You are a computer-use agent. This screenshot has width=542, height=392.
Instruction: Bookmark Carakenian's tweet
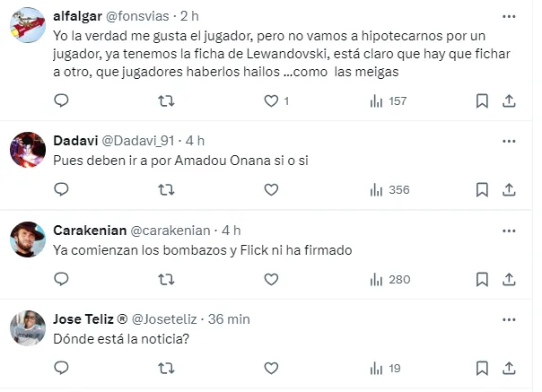(x=482, y=279)
